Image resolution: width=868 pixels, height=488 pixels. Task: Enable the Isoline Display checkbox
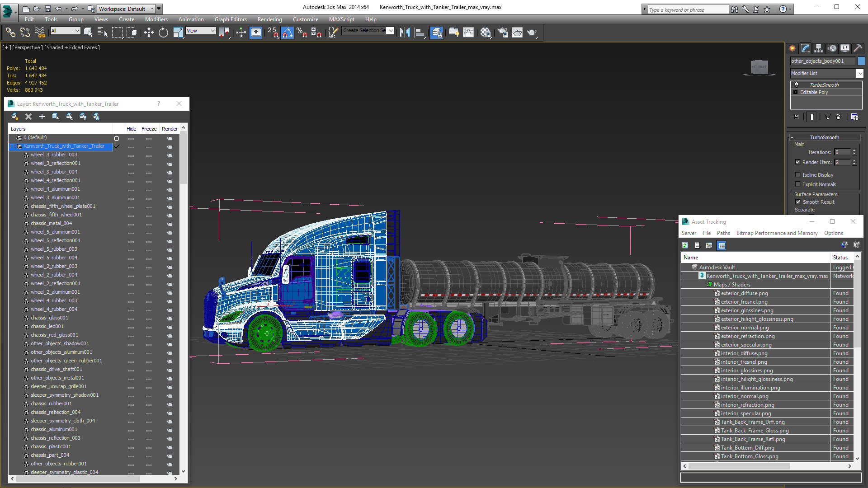[x=798, y=174]
